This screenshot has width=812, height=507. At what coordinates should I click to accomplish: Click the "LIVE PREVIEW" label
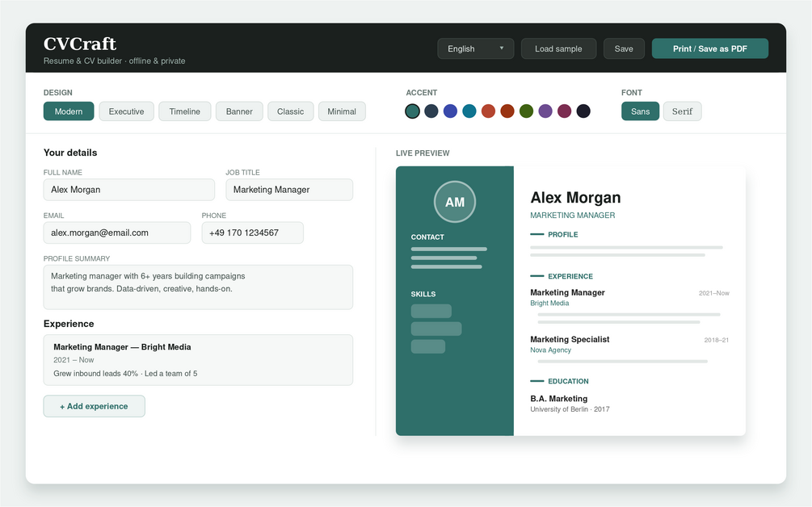423,153
